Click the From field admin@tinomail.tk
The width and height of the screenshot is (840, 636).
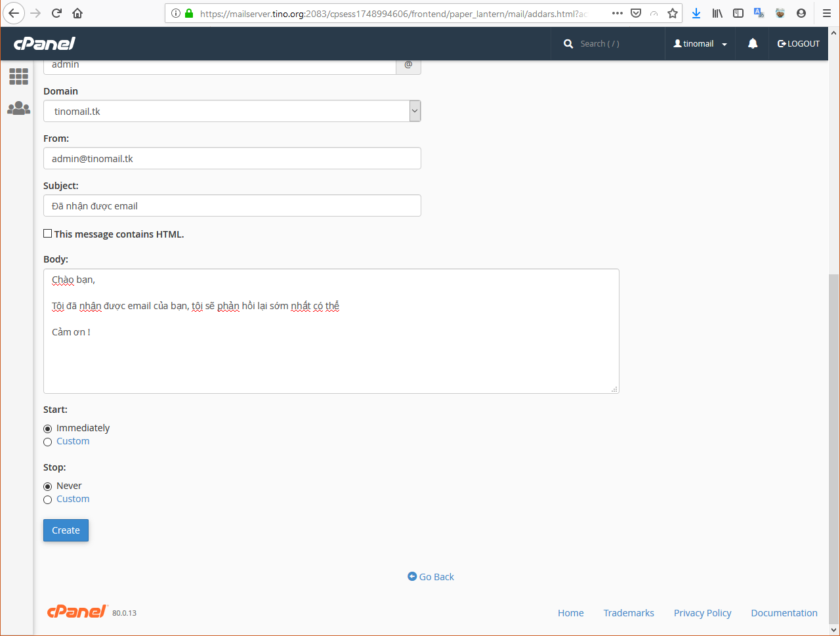[232, 159]
